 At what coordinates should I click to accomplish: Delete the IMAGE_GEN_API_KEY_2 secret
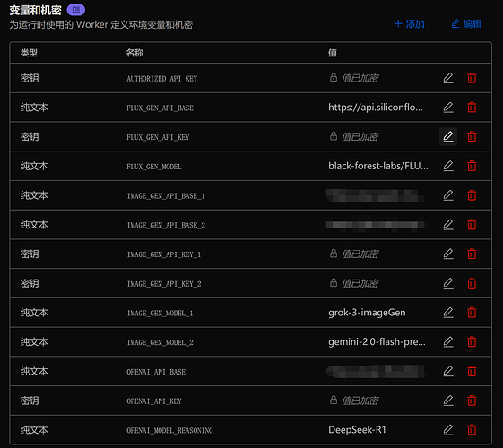[472, 283]
